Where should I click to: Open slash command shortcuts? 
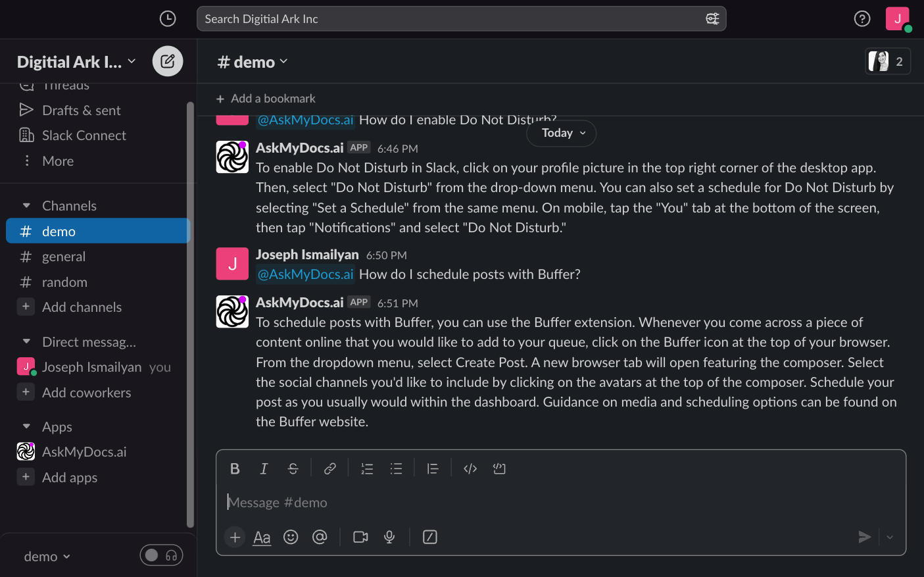[430, 537]
